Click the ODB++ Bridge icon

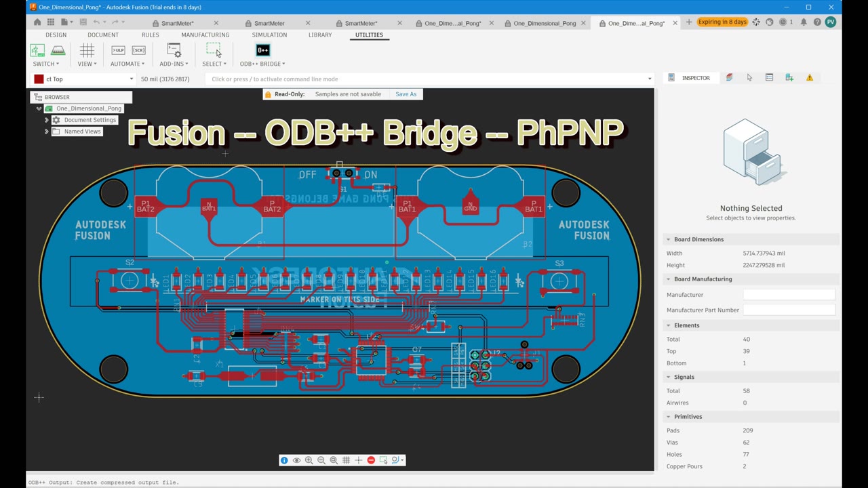click(262, 50)
